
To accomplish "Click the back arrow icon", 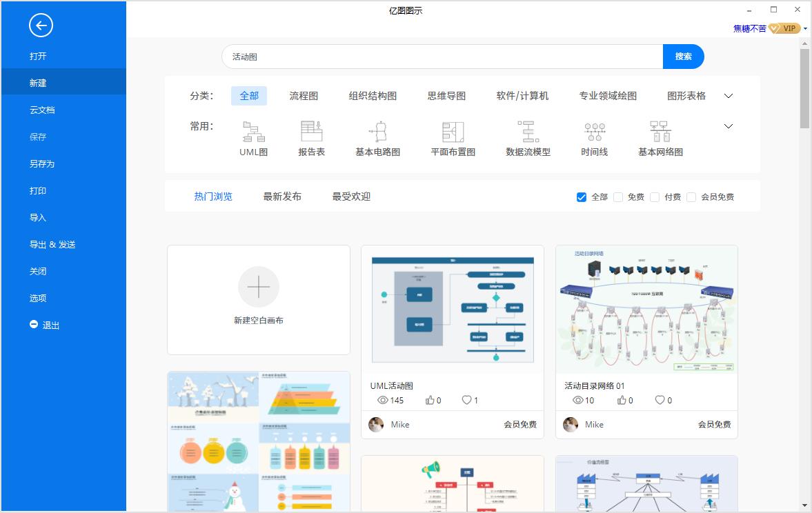I will point(41,26).
